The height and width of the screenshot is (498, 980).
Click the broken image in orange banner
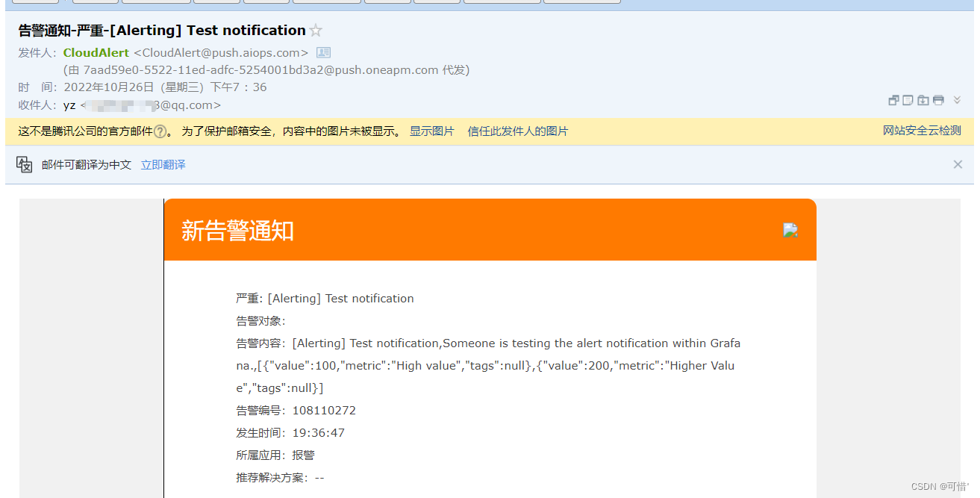(x=790, y=230)
